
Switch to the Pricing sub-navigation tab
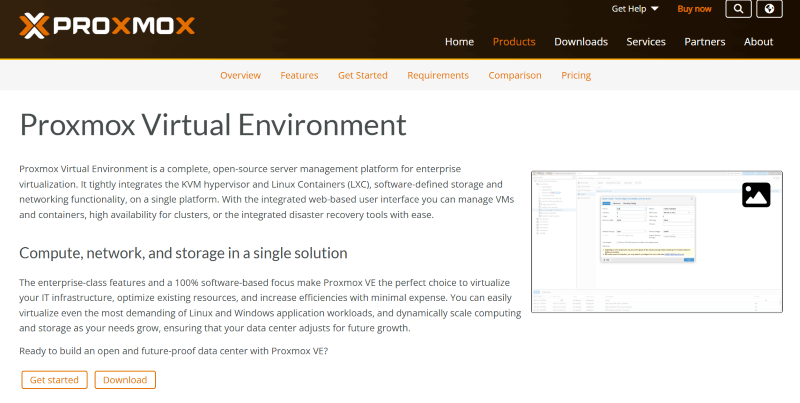pos(576,75)
